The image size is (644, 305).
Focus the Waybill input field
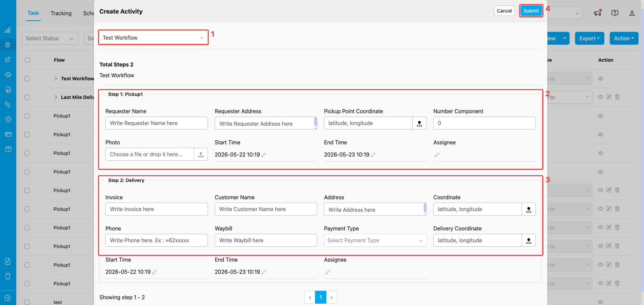coord(266,241)
